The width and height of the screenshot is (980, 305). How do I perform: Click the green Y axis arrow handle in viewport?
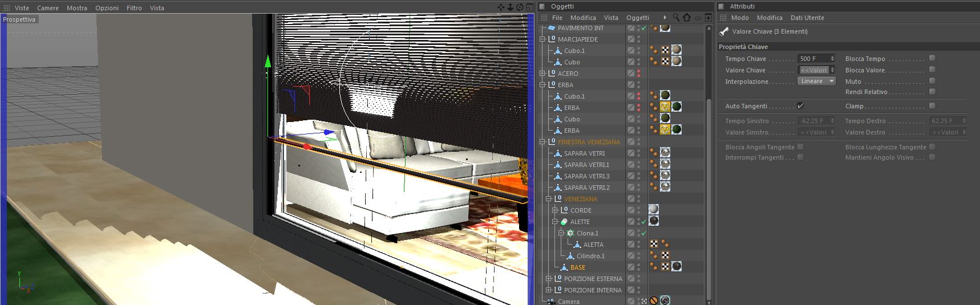tap(268, 60)
